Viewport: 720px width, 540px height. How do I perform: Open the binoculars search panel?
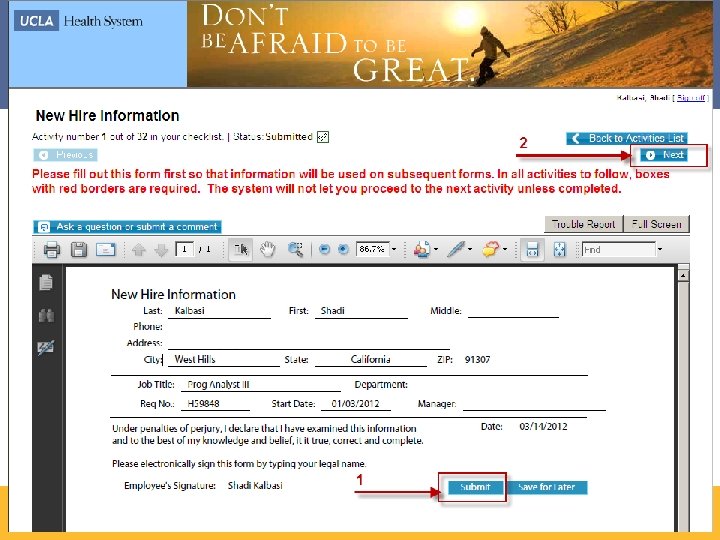click(46, 315)
